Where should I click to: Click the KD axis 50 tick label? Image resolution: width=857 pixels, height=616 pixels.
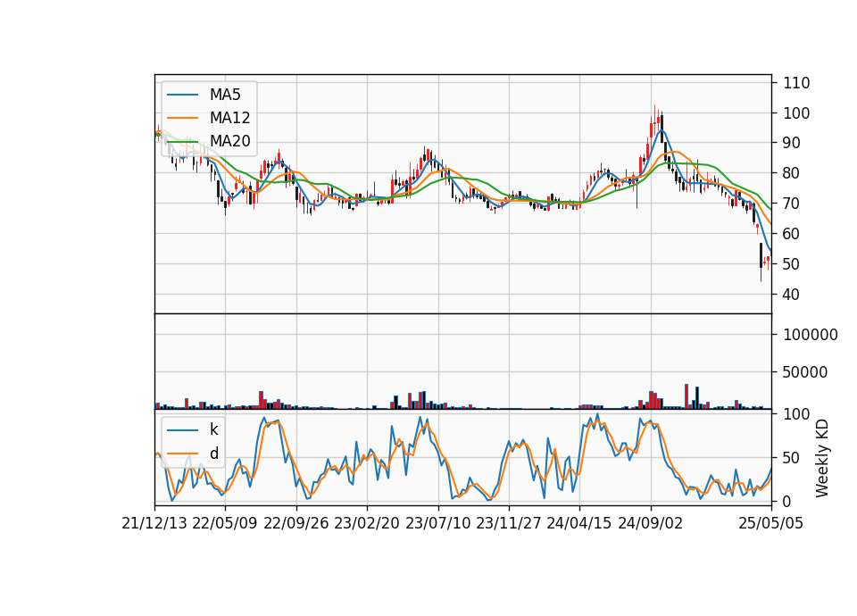[792, 457]
